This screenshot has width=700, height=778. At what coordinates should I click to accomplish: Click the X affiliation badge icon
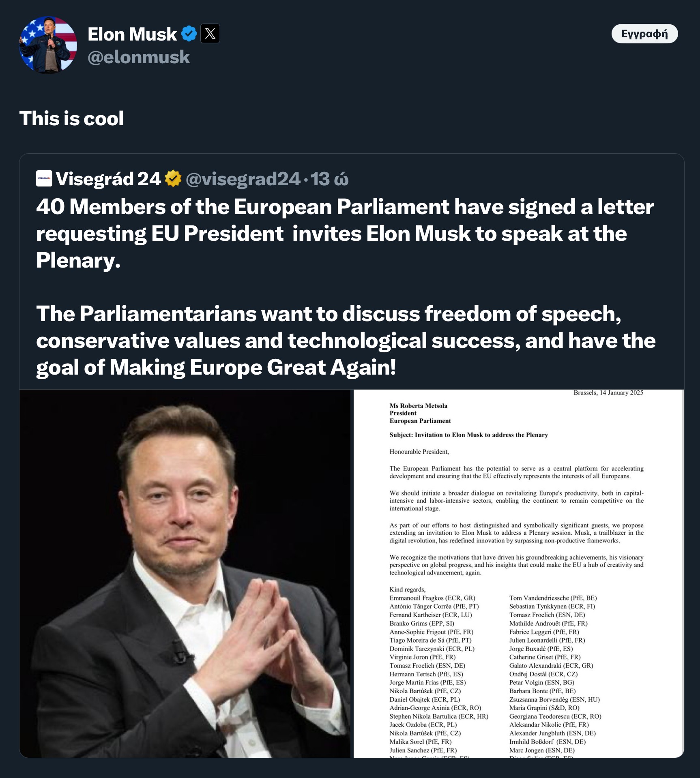coord(210,34)
